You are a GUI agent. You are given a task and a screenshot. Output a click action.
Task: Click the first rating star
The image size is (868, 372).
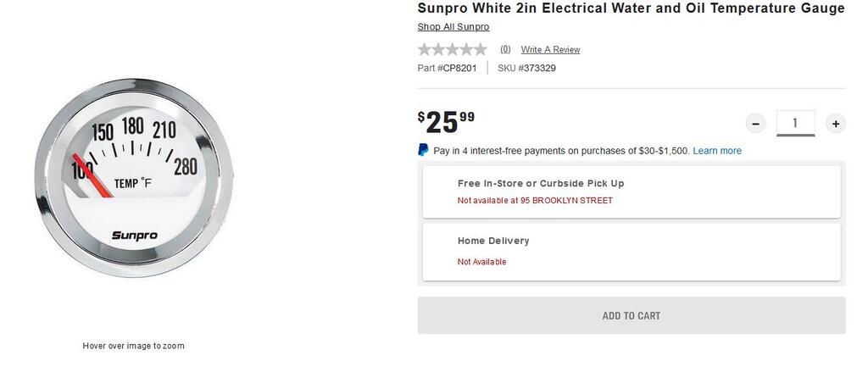424,49
